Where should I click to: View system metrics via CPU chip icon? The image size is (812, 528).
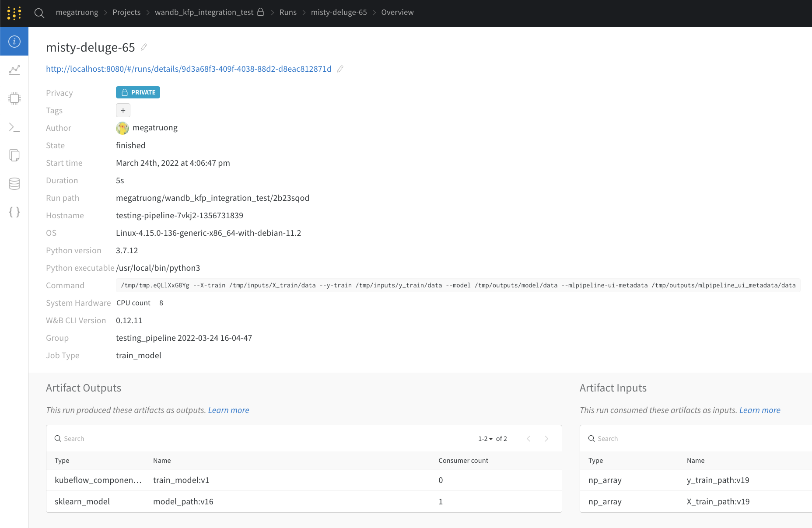coord(14,98)
